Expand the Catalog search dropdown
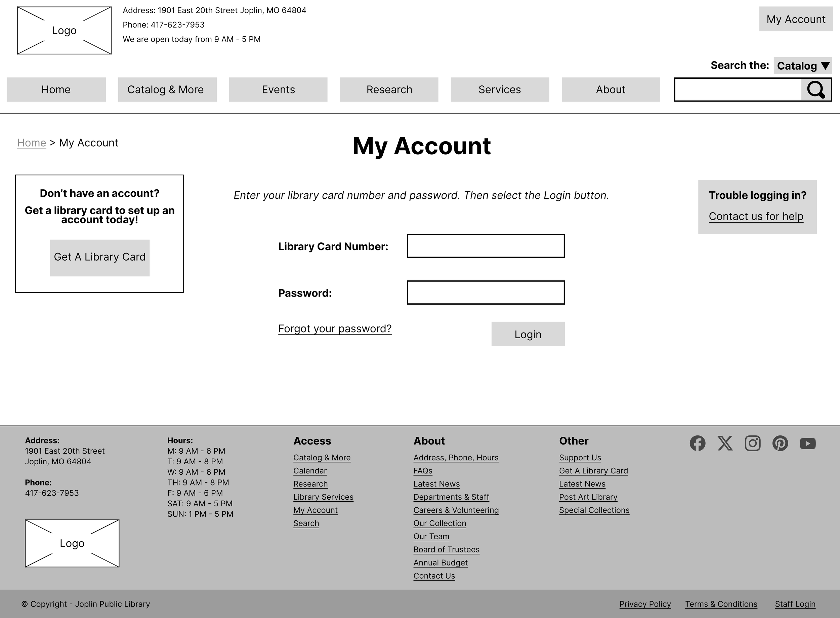840x618 pixels. pyautogui.click(x=803, y=66)
